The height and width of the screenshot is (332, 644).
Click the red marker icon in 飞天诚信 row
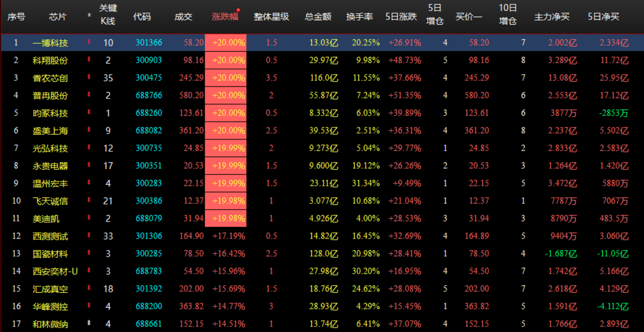[x=89, y=200]
